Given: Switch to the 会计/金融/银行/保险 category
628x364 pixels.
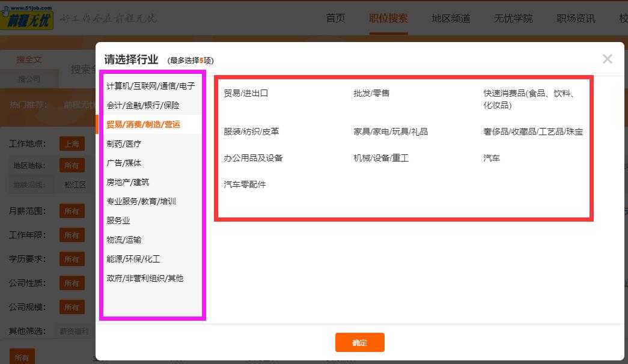Looking at the screenshot, I should pos(147,105).
